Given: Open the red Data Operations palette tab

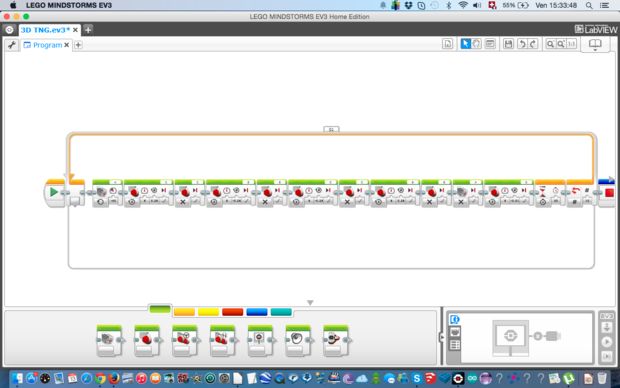Looking at the screenshot, I should point(232,312).
